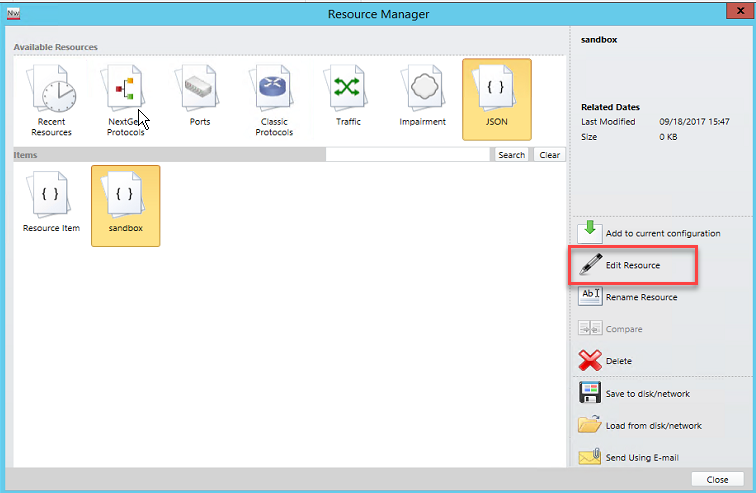Delete the selected resource

tap(618, 361)
